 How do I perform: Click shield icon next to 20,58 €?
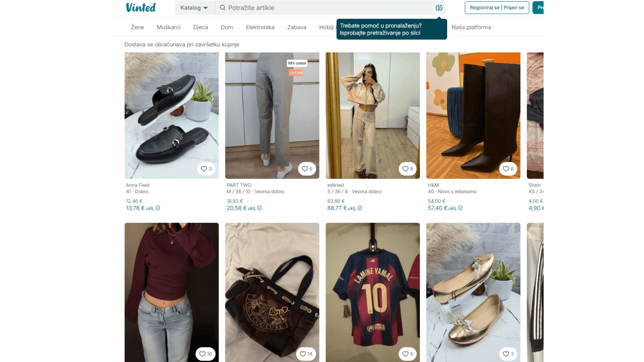[260, 208]
